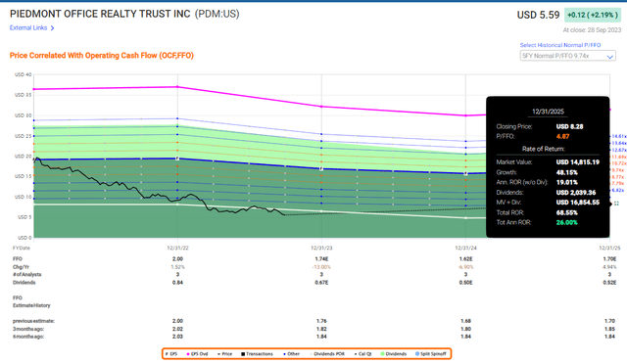The image size is (627, 364).
Task: Click the 13.64x multiple label
Action: click(x=619, y=143)
